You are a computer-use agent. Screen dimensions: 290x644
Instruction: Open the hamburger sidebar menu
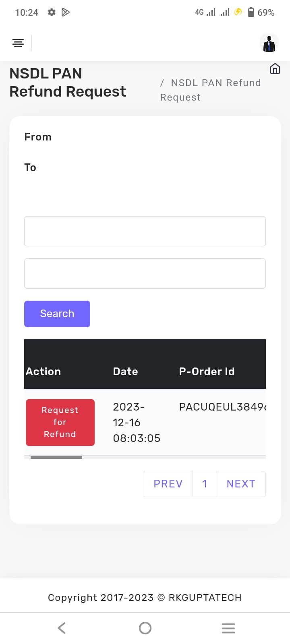point(18,43)
